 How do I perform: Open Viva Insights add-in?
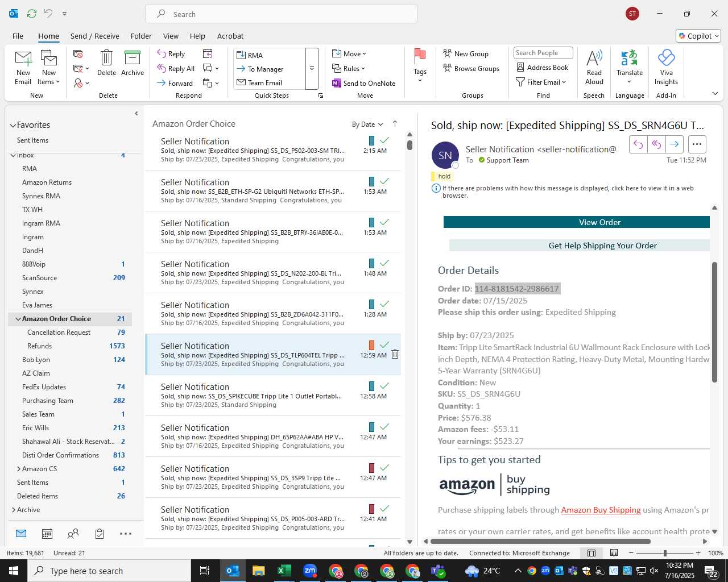pos(666,67)
